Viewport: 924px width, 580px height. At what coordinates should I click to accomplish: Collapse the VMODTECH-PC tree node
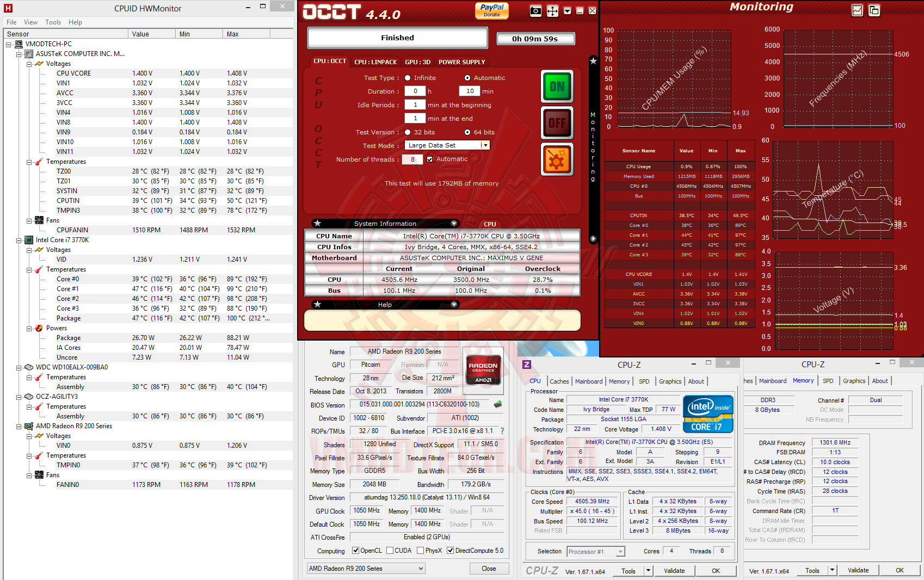[8, 45]
